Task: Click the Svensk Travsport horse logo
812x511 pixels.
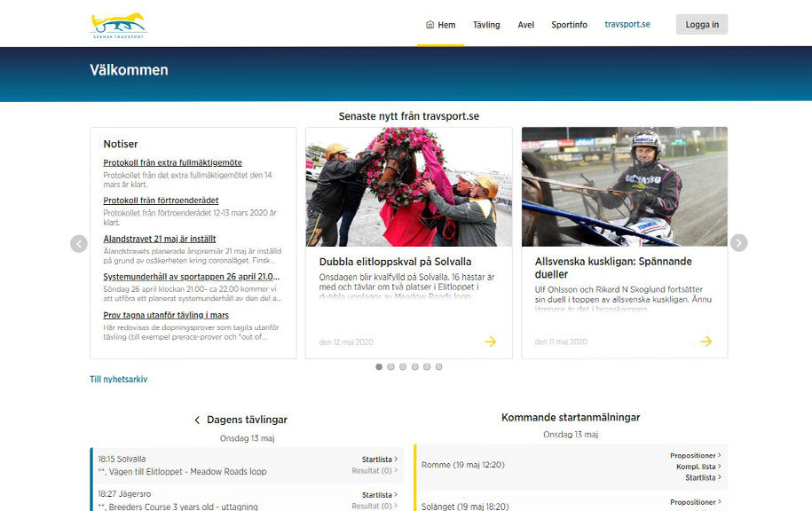Action: [119, 25]
